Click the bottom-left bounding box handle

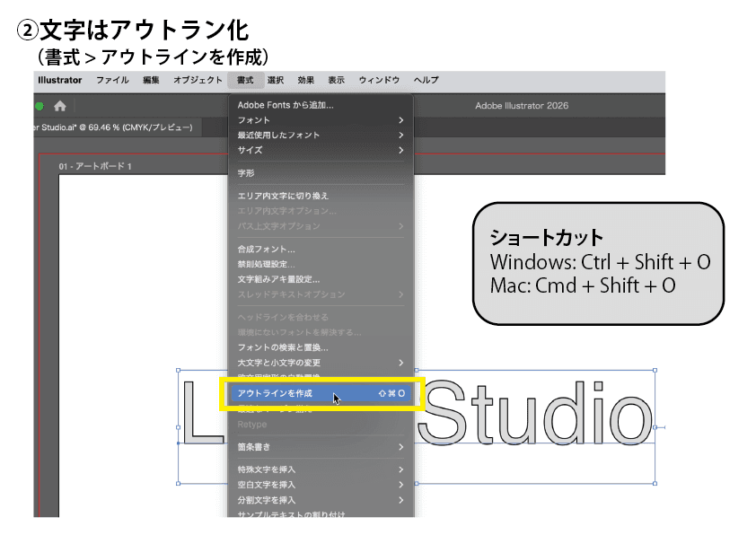179,483
